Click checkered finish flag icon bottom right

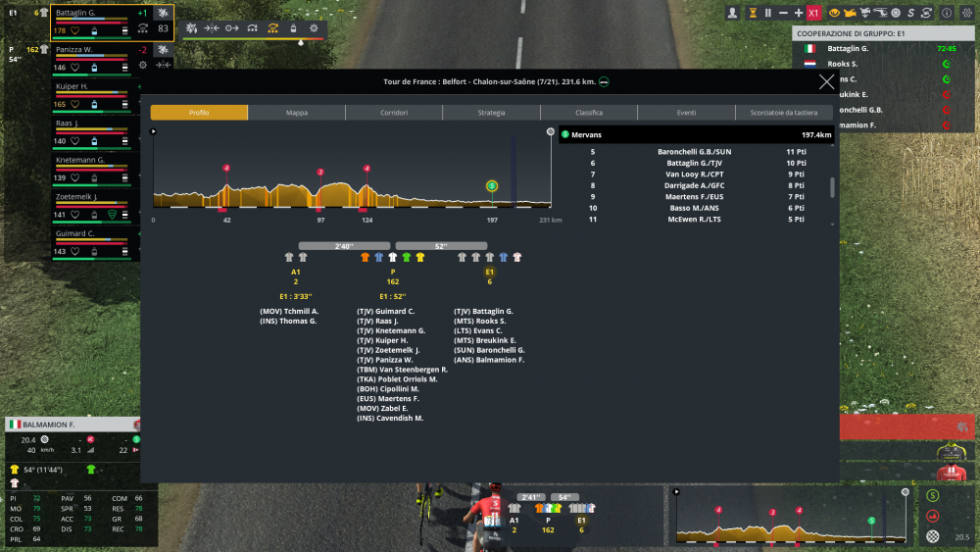(x=933, y=536)
